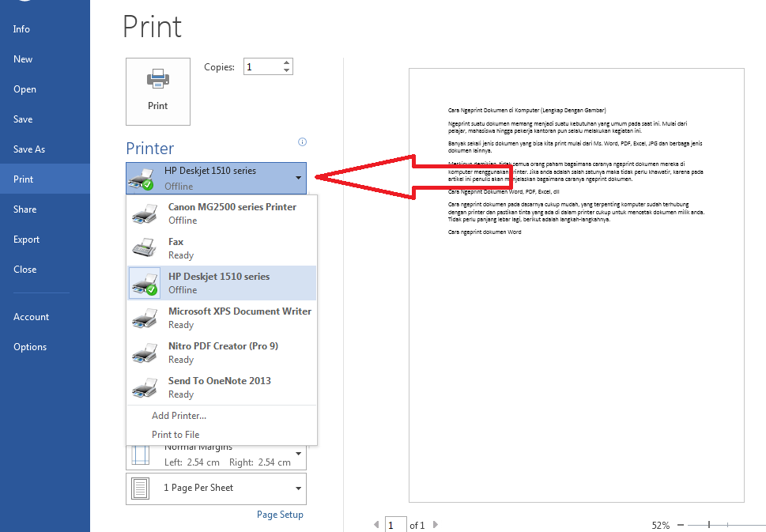766x532 pixels.
Task: Open Options in the sidebar
Action: (x=45, y=347)
